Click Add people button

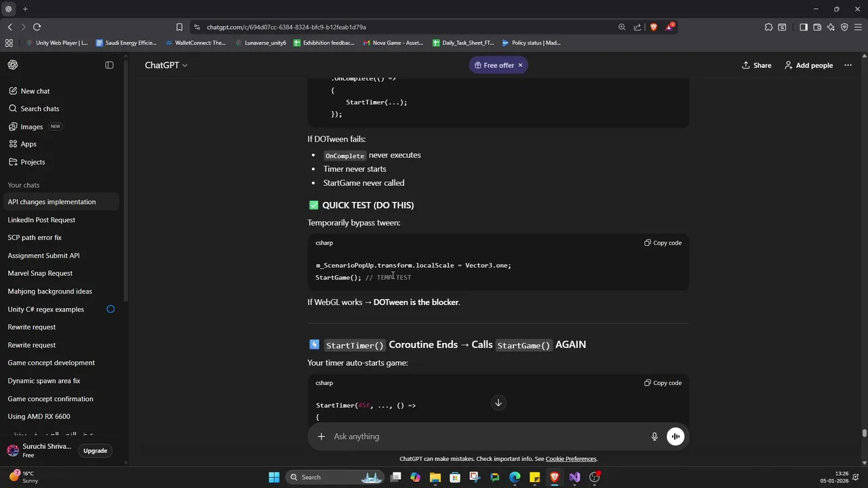tap(808, 65)
